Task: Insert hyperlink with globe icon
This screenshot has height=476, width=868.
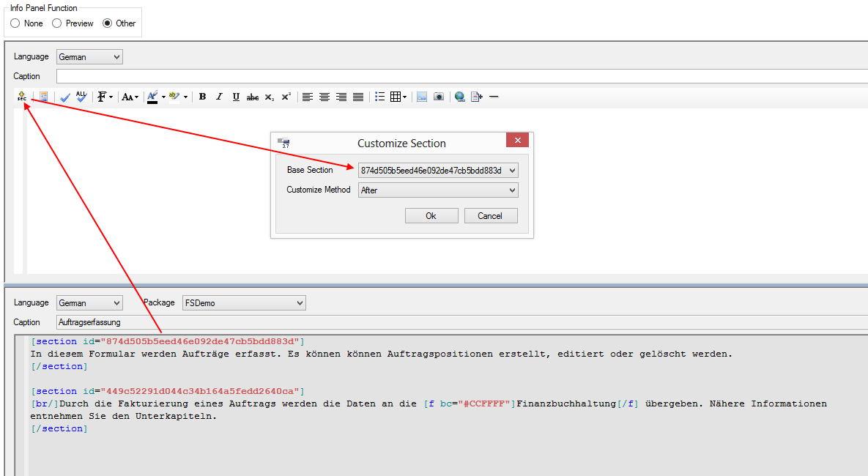Action: pyautogui.click(x=459, y=97)
